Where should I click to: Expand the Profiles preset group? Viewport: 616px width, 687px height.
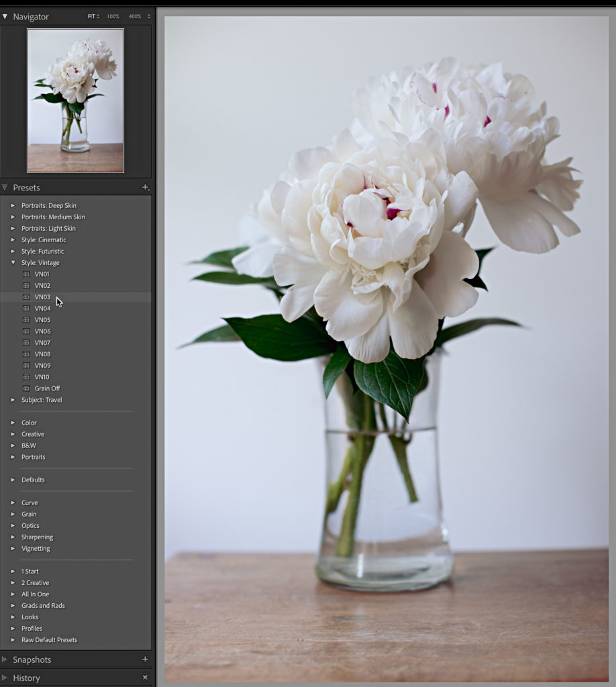point(13,628)
